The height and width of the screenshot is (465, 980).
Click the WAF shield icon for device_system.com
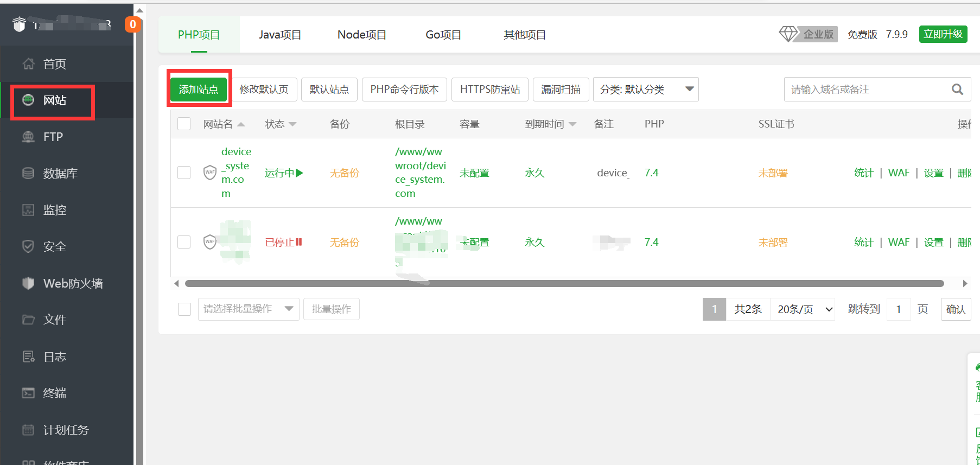pyautogui.click(x=210, y=173)
